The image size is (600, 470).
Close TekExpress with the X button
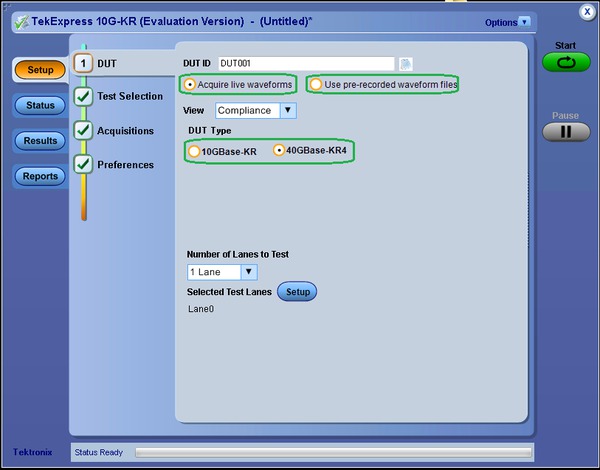587,12
